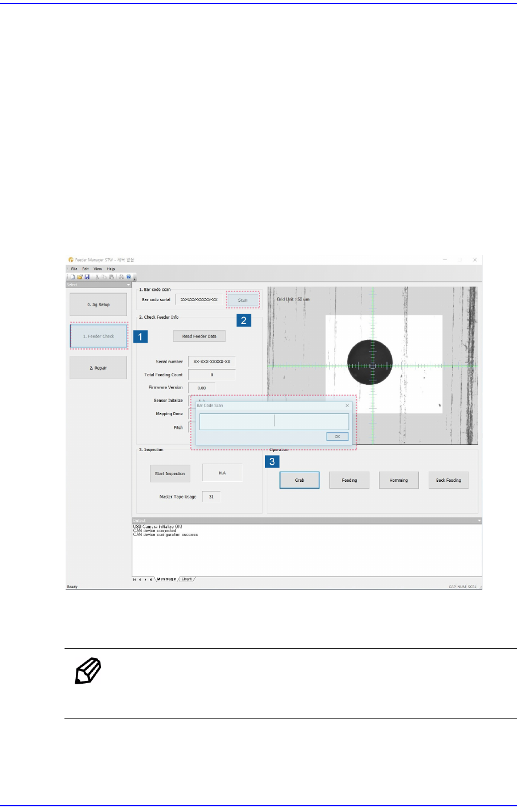Minimize the Feeder Manager window
This screenshot has width=517, height=812.
tap(445, 259)
